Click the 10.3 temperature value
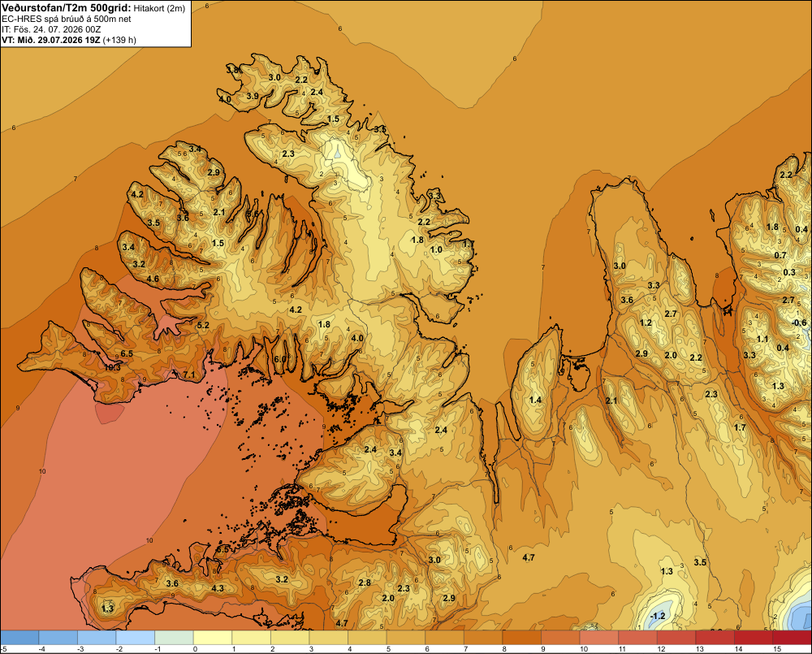This screenshot has height=654, width=812. [112, 367]
